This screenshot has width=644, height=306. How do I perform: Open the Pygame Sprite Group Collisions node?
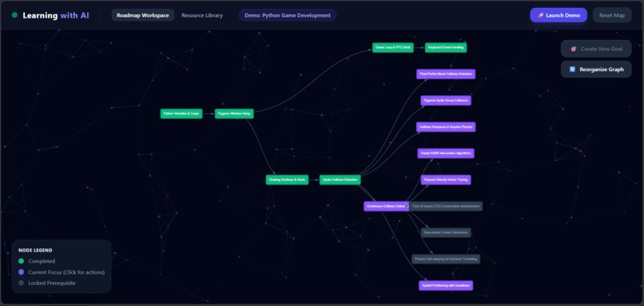pyautogui.click(x=446, y=101)
